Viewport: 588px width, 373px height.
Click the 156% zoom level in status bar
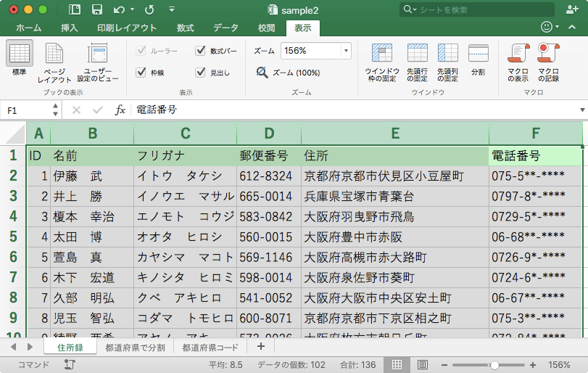click(x=559, y=365)
